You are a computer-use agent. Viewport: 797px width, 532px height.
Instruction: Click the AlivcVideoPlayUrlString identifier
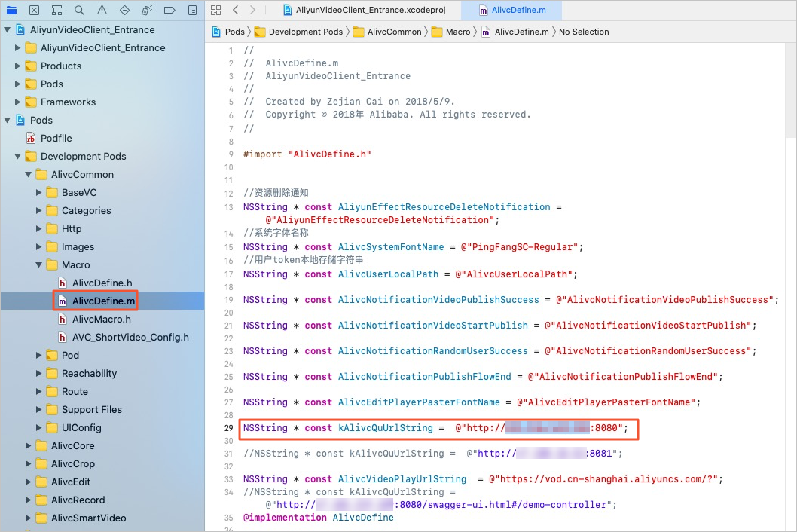pyautogui.click(x=402, y=479)
